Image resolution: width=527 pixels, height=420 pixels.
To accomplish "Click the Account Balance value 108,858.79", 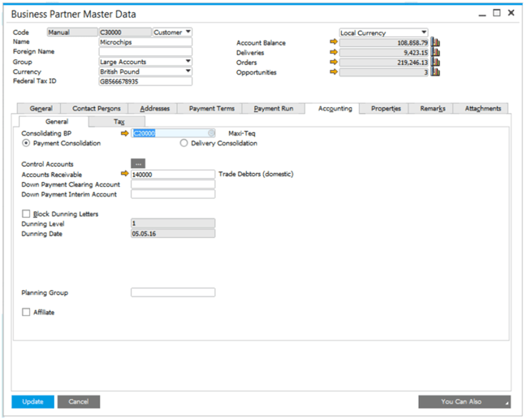I will click(x=384, y=43).
